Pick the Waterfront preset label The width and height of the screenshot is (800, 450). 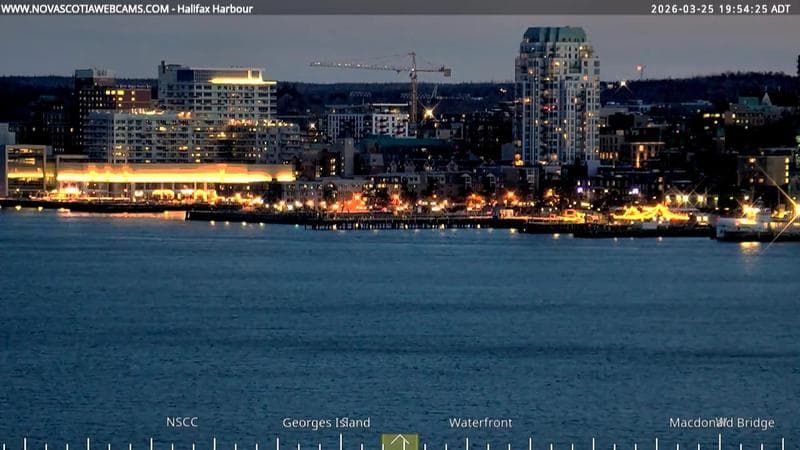pos(480,422)
